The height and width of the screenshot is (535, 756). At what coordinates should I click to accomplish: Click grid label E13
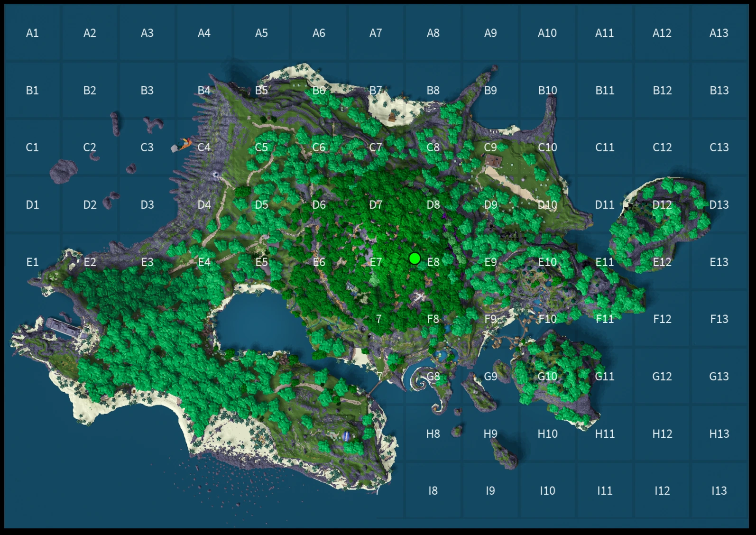[719, 262]
